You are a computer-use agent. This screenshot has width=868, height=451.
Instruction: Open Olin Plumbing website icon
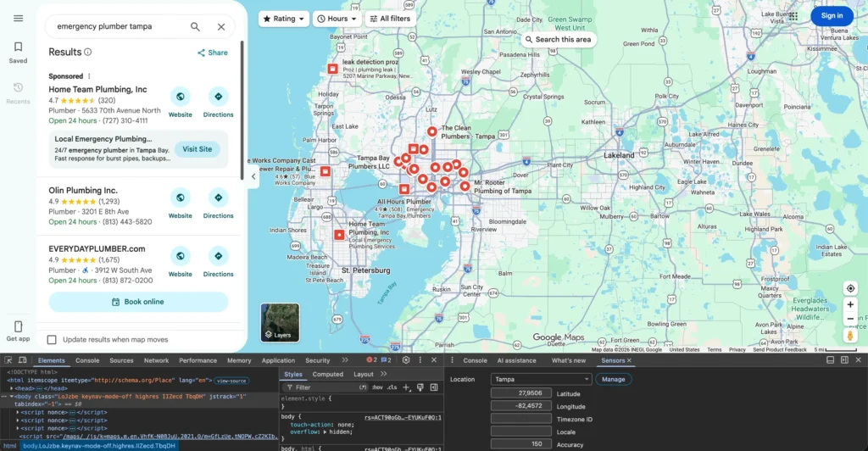[180, 198]
